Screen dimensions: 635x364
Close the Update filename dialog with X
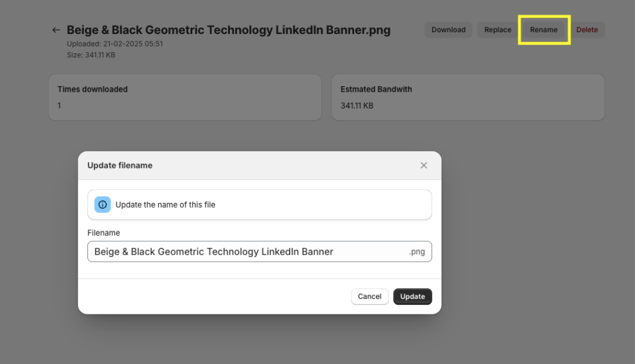click(424, 166)
